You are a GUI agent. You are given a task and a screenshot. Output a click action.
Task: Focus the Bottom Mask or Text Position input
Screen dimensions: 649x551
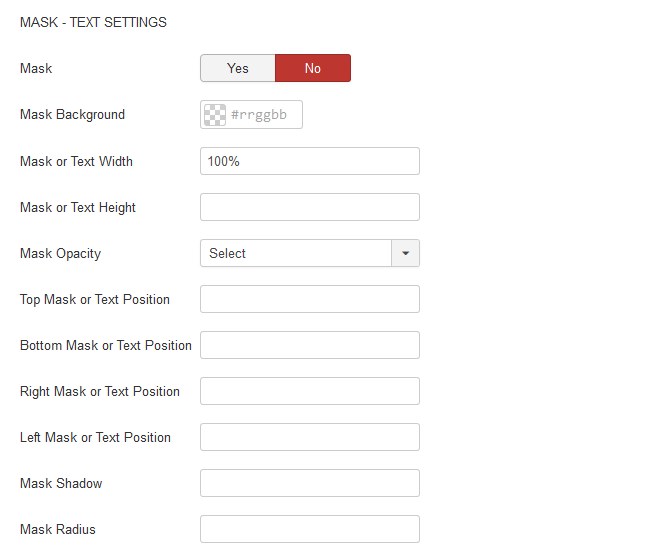click(310, 345)
